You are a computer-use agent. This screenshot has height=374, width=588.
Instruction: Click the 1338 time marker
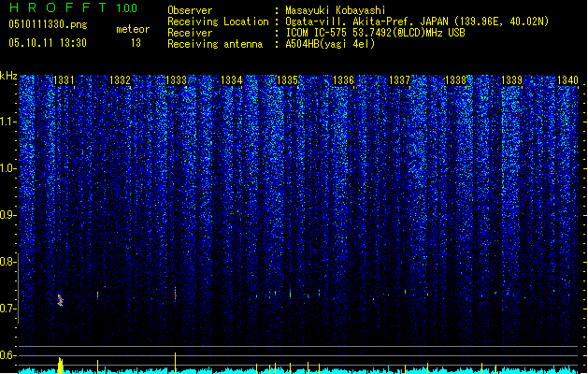coord(455,80)
